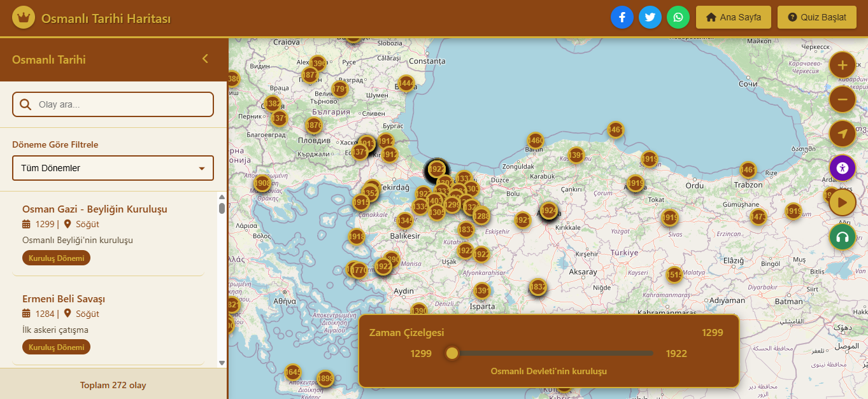Activate the locate-me arrow control
This screenshot has height=399, width=868.
842,134
